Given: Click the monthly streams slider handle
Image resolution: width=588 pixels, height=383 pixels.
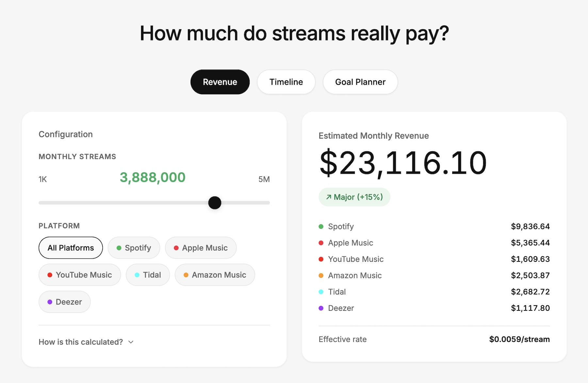Looking at the screenshot, I should 215,203.
